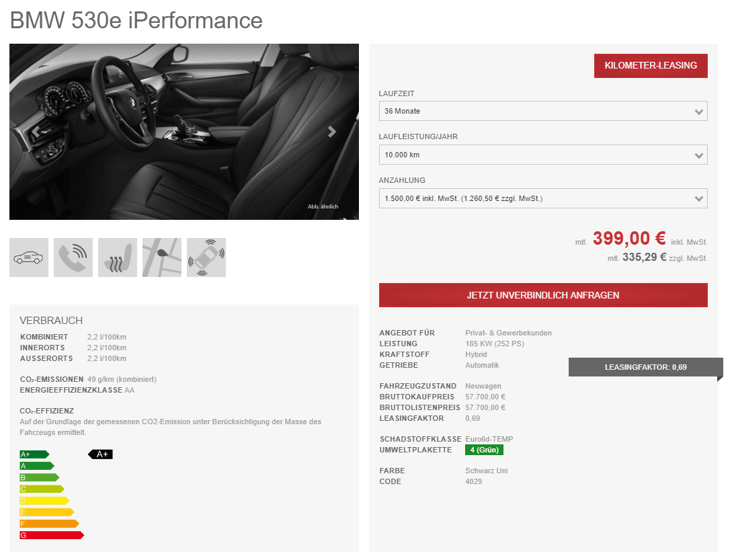Show the next car image

332,132
